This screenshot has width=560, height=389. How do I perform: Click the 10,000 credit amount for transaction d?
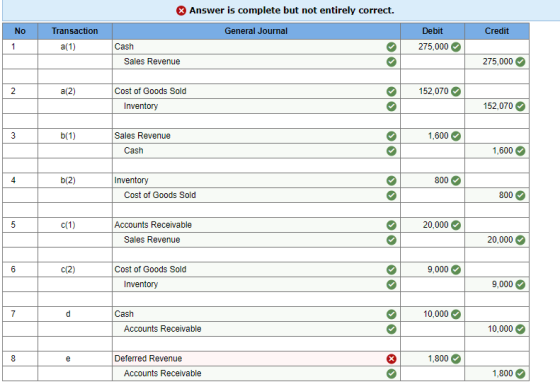[497, 329]
